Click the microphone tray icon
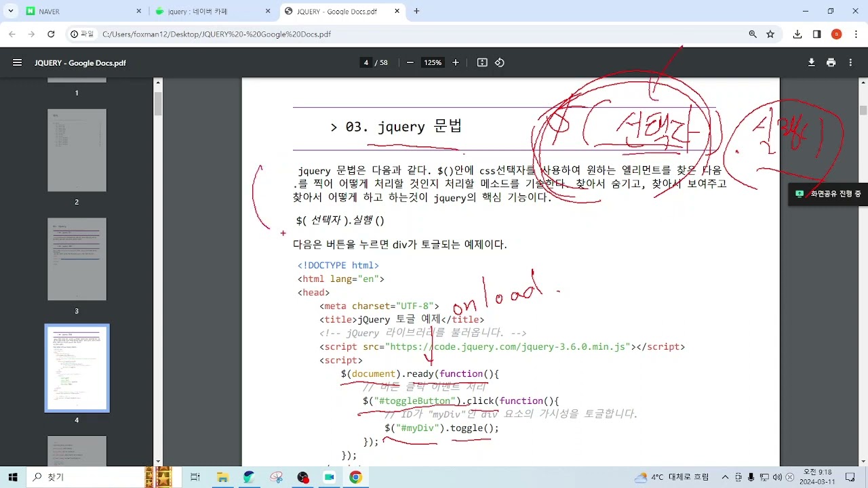Viewport: 868px width, 488px height. (x=751, y=477)
